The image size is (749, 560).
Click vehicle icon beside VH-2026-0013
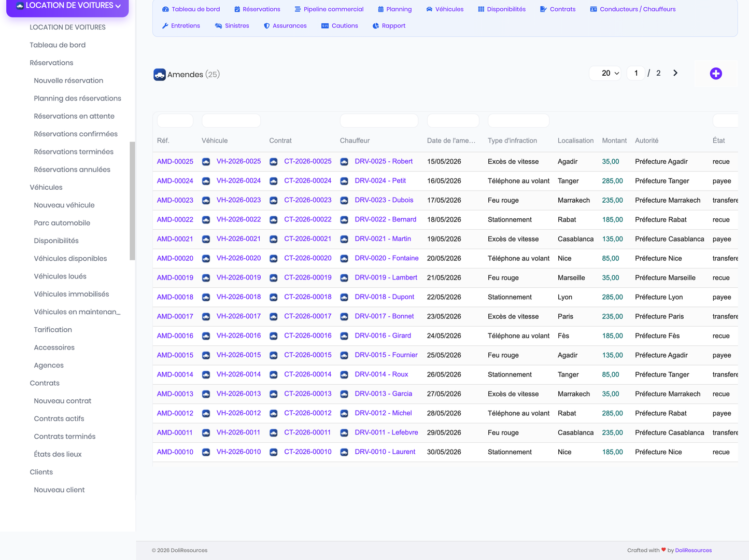point(206,394)
